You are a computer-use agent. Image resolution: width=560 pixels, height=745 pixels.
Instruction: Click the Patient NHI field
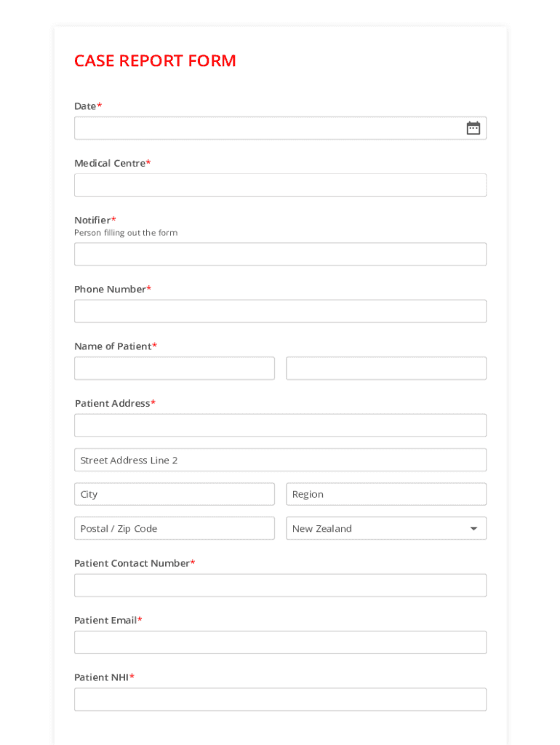pos(280,699)
